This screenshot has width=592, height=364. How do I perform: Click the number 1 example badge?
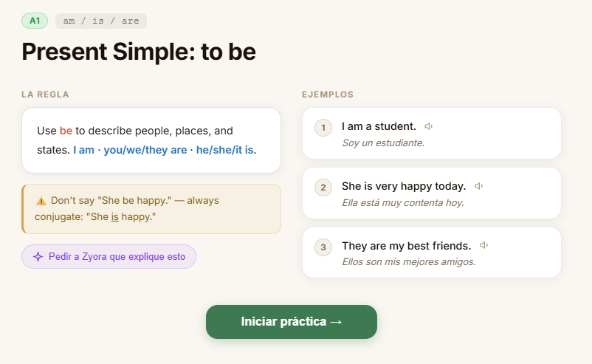tap(323, 128)
